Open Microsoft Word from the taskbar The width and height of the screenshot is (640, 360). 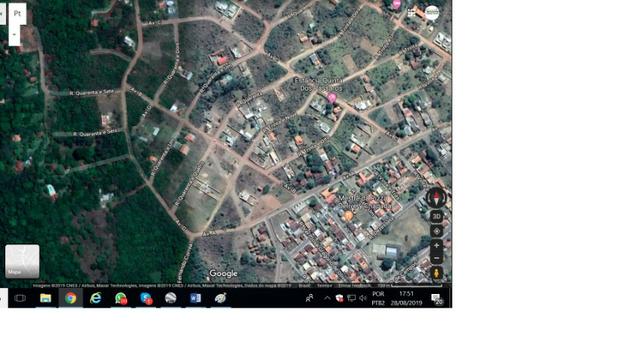click(196, 298)
